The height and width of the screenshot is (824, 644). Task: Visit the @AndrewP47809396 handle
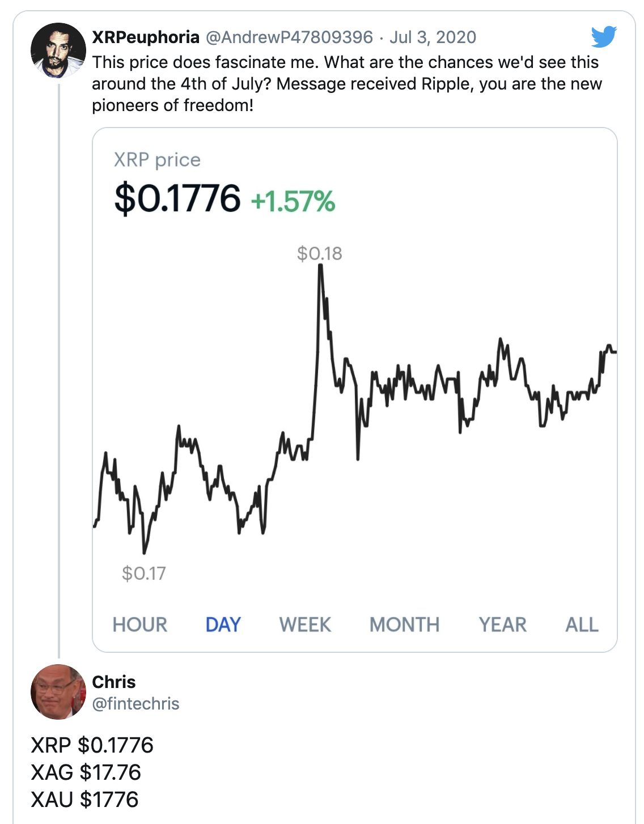pos(289,37)
